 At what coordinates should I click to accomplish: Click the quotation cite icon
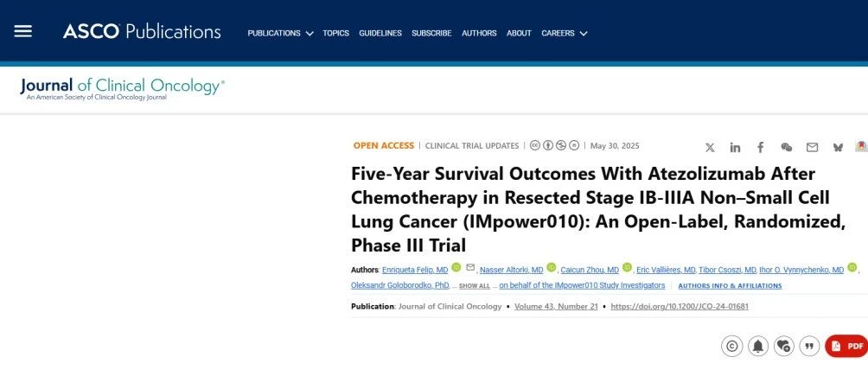pyautogui.click(x=808, y=346)
